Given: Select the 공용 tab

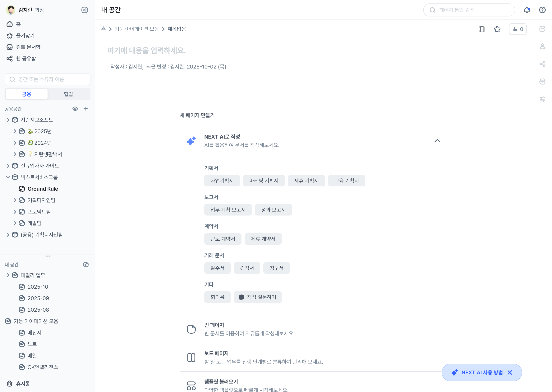Looking at the screenshot, I should pyautogui.click(x=27, y=94).
